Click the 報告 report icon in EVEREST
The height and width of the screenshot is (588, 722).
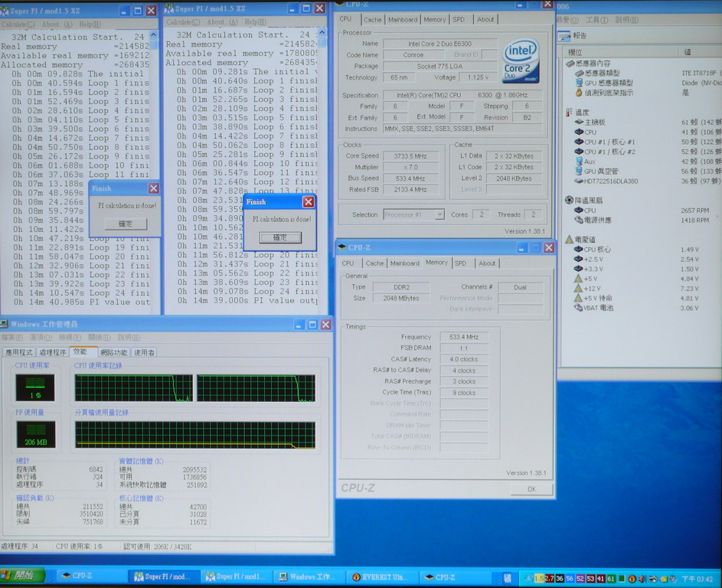pos(564,36)
